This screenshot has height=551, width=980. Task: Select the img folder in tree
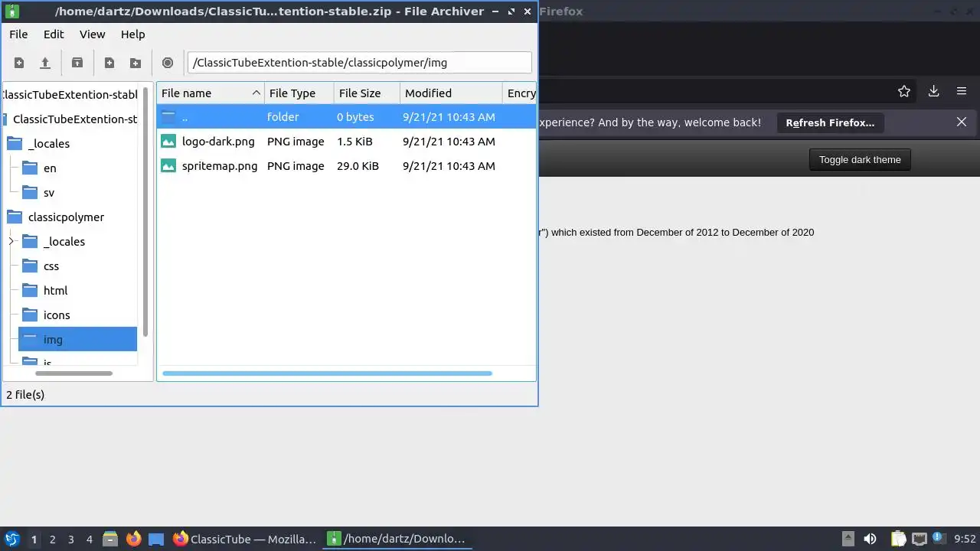coord(77,340)
